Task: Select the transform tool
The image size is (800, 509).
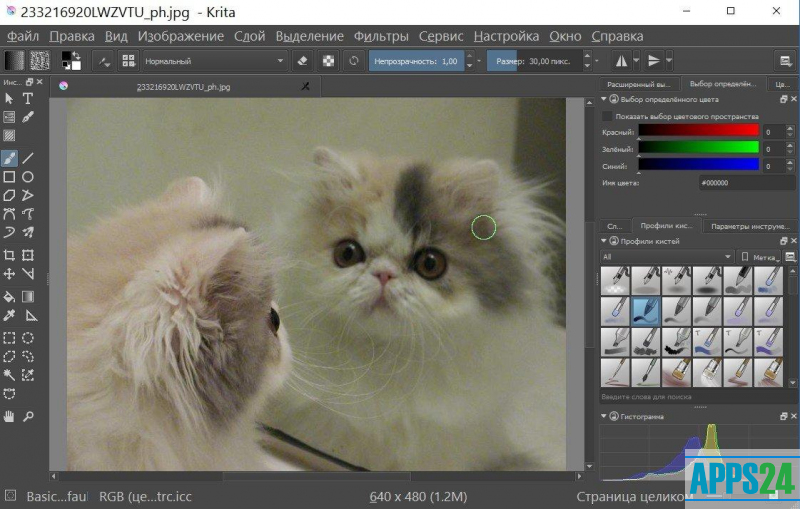Action: coord(28,255)
